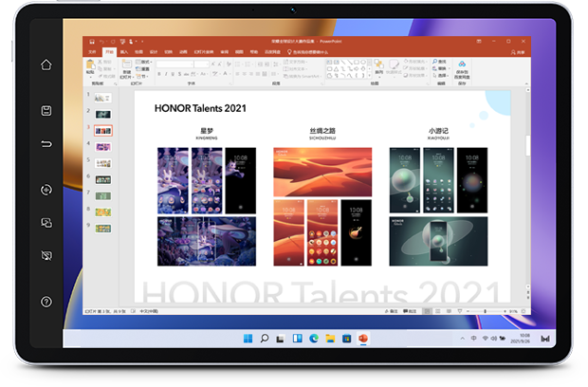Select slide 9 thumbnail
The width and height of the screenshot is (588, 387).
click(103, 229)
